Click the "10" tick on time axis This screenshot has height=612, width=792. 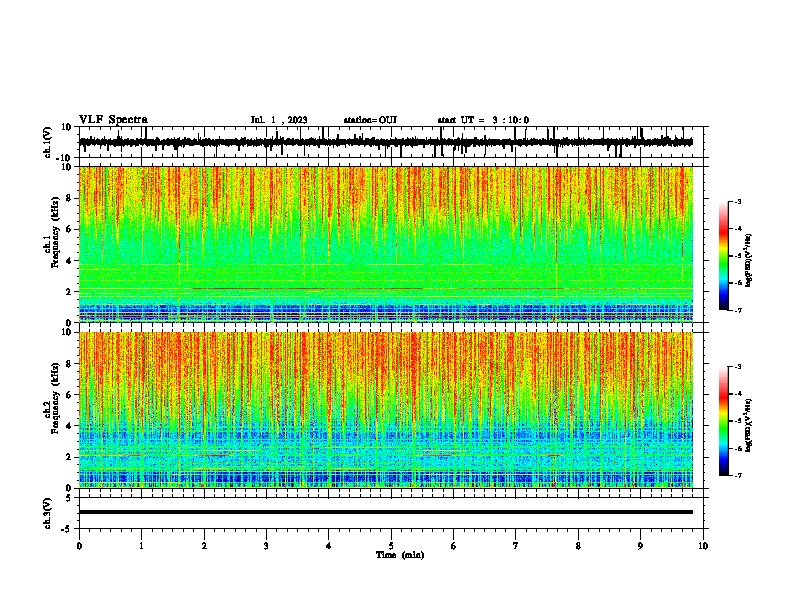703,546
